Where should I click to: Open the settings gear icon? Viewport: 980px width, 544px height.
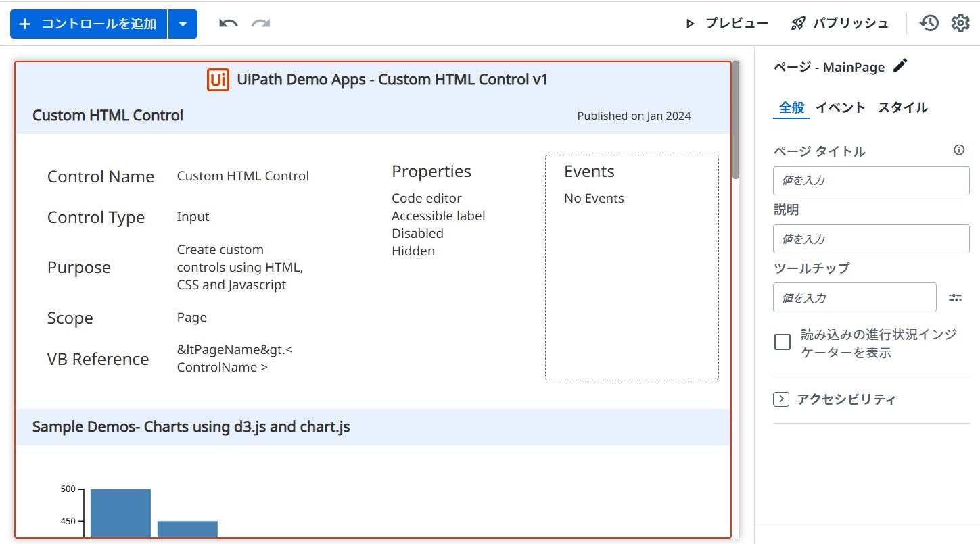[960, 24]
